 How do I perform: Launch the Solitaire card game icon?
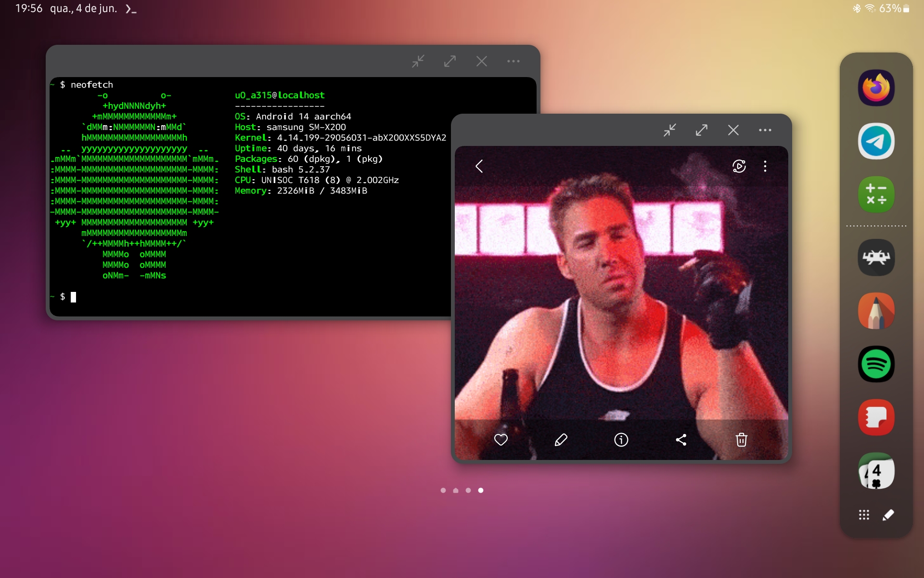[876, 471]
